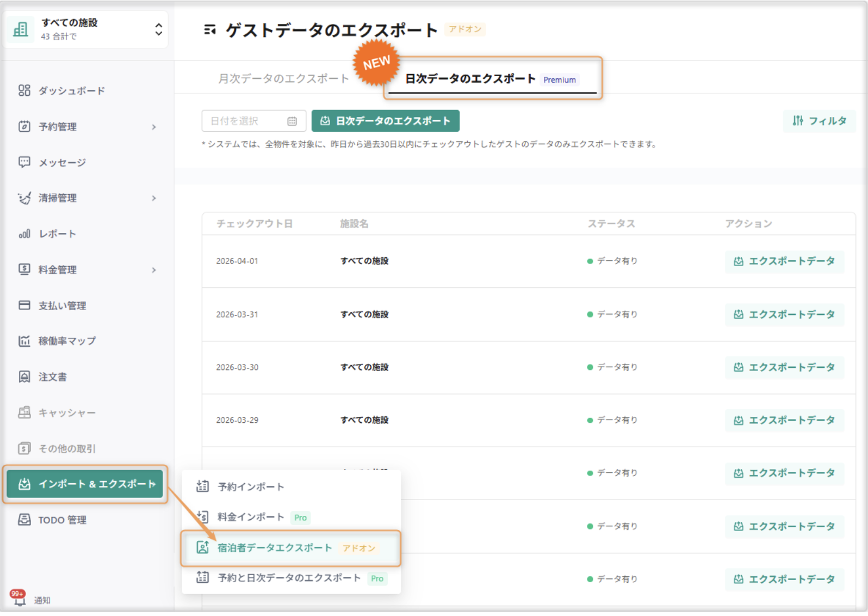
Task: Expand the 予約管理 submenu chevron
Action: 154,127
